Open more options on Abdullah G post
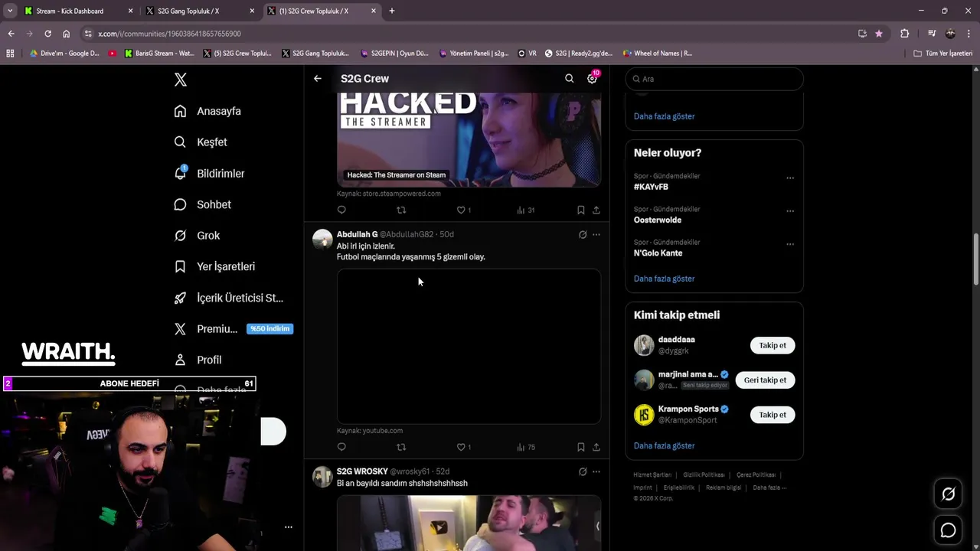Viewport: 980px width, 551px height. pos(596,235)
